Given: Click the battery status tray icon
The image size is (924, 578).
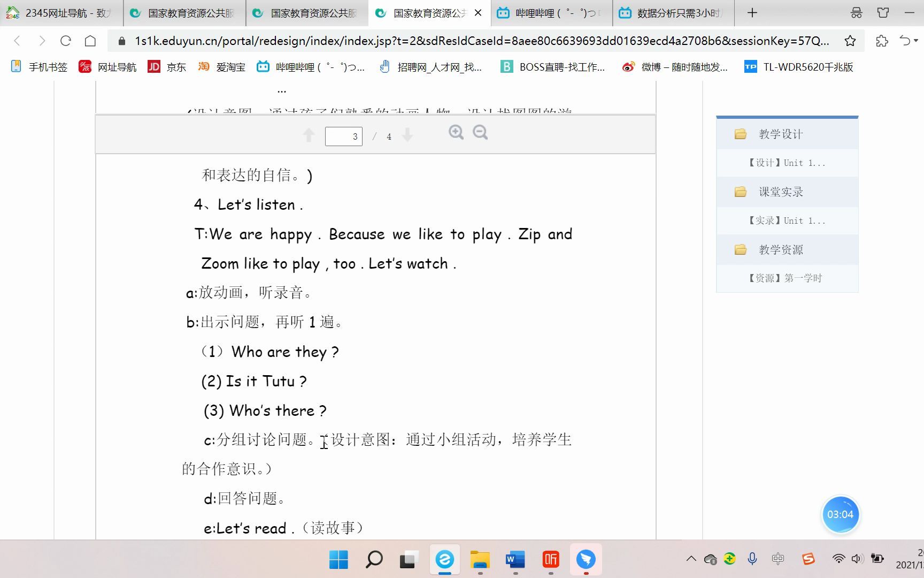Looking at the screenshot, I should (x=877, y=559).
